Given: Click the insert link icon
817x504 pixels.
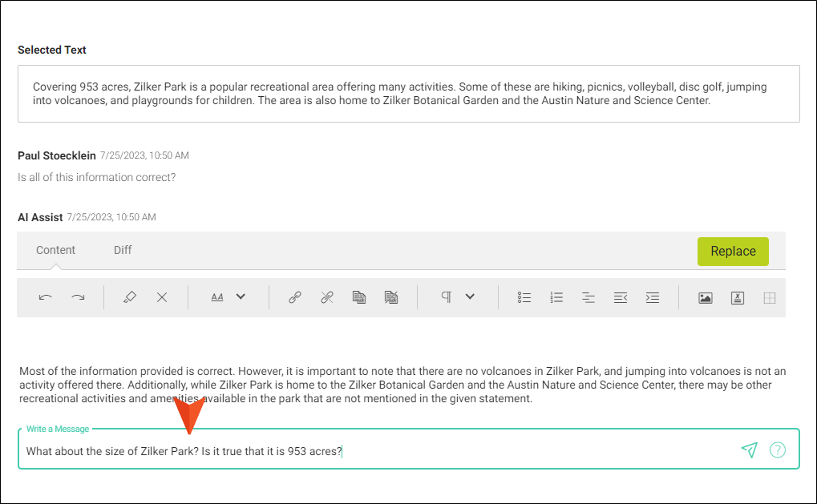Looking at the screenshot, I should click(295, 297).
